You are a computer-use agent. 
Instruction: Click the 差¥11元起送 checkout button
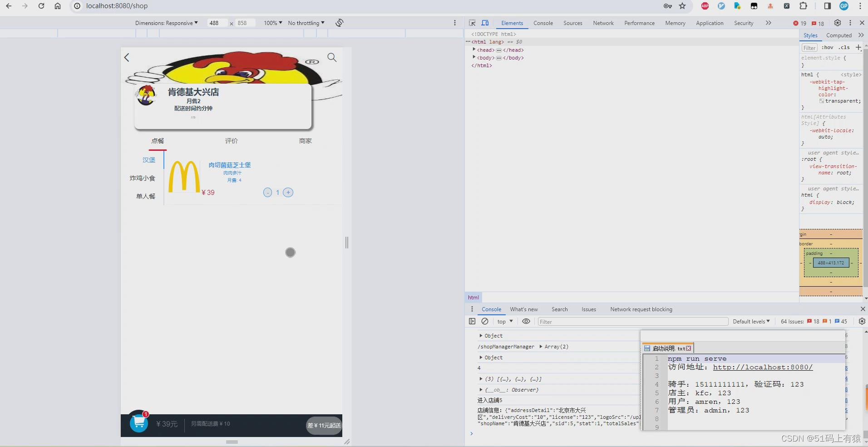tap(324, 426)
